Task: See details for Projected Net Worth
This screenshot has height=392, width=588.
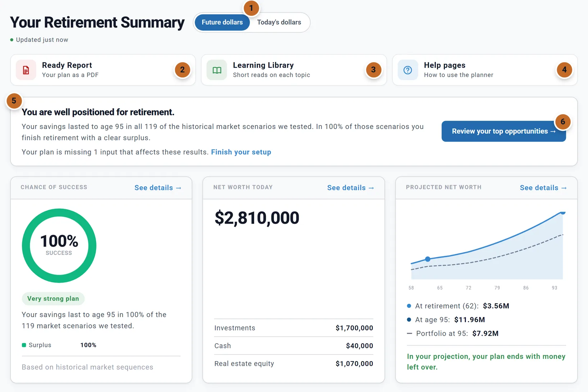Action: coord(543,188)
